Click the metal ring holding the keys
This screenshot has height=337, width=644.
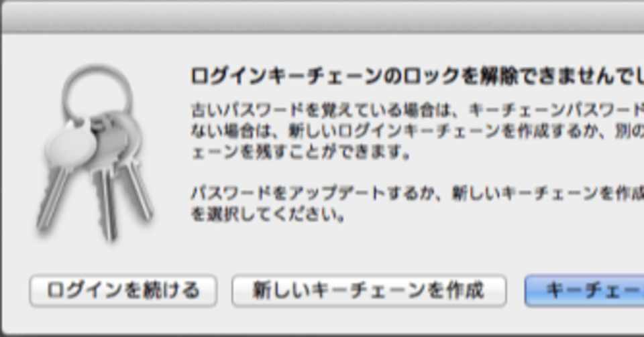coord(98,93)
